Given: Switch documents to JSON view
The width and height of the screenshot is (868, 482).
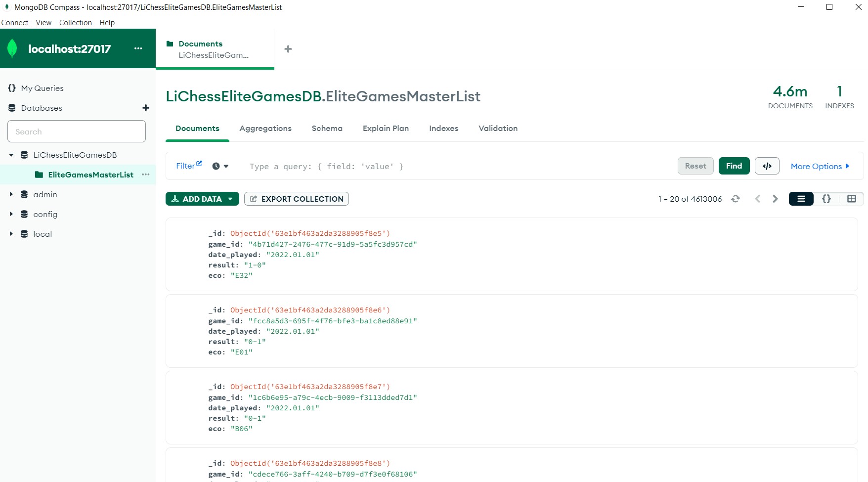Looking at the screenshot, I should [826, 198].
